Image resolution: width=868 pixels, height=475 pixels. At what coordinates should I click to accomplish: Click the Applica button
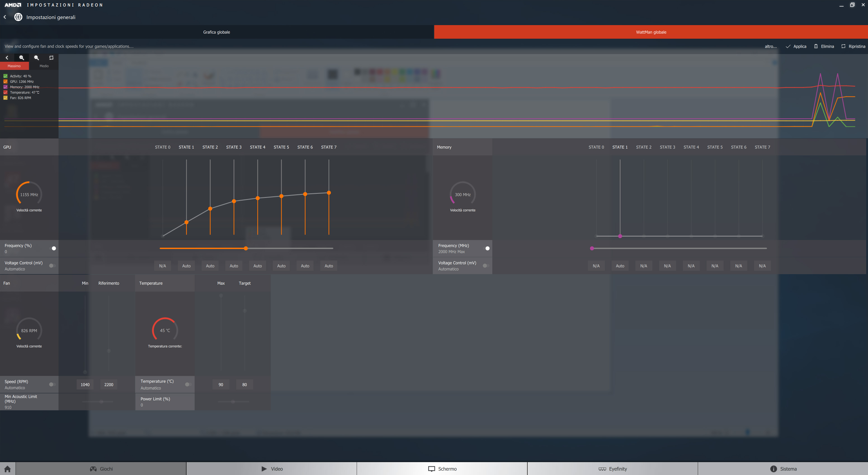(x=796, y=47)
